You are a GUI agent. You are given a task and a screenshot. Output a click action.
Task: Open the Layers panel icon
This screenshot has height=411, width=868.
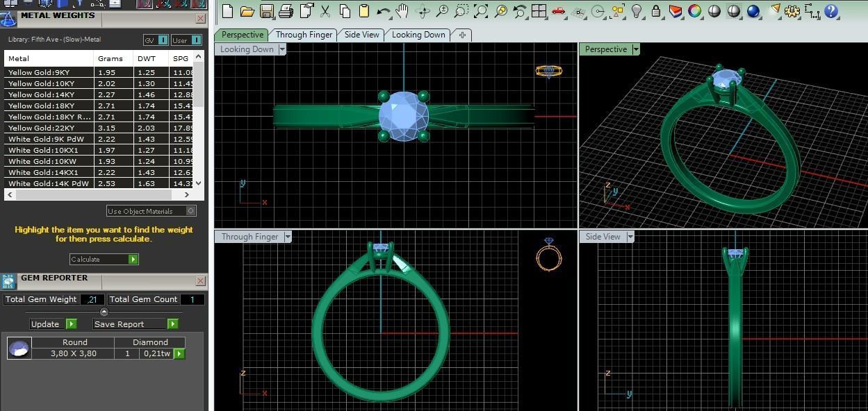(x=675, y=11)
